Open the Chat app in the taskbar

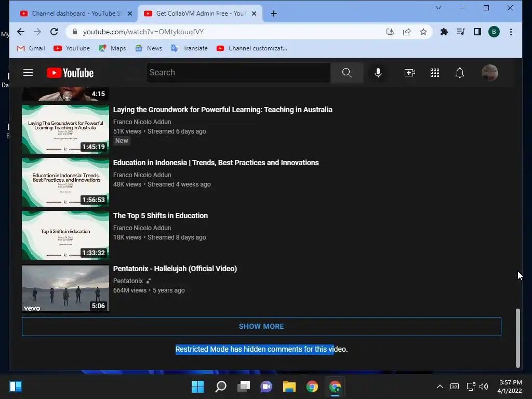(x=267, y=387)
